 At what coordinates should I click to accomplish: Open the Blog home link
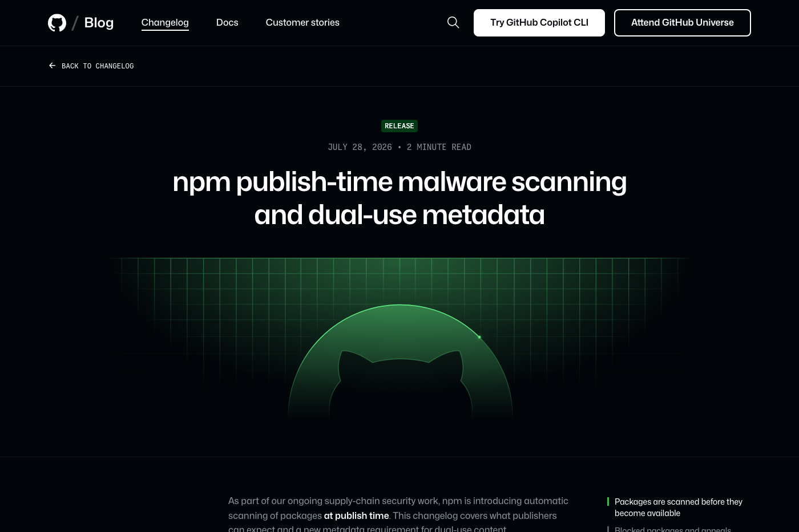click(x=99, y=23)
